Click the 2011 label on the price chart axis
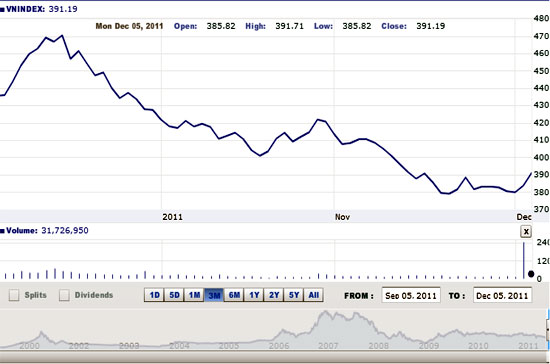This screenshot has width=550, height=364. click(173, 217)
